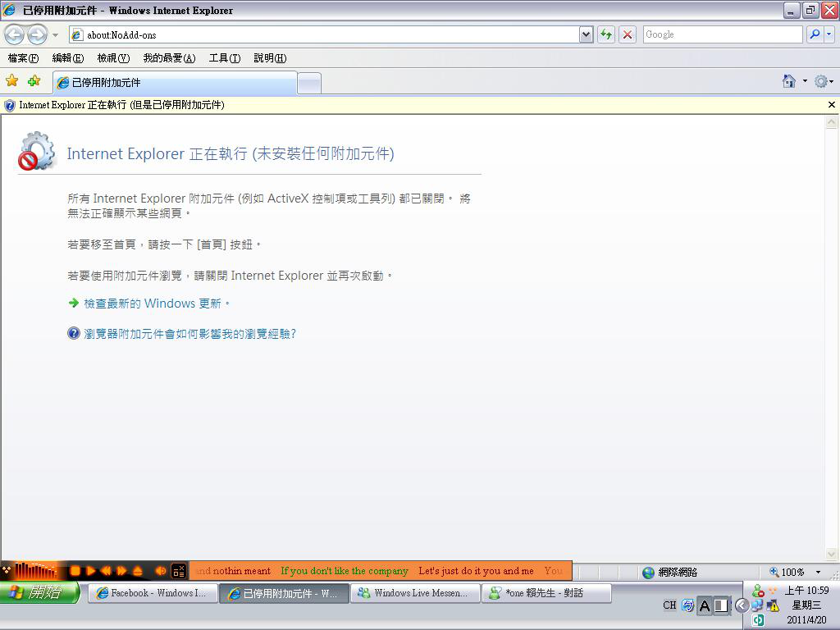Toggle the media toolbar volume speaker

(x=160, y=571)
